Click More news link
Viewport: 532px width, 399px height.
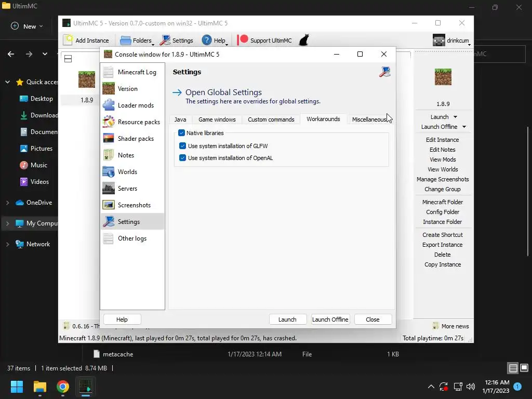tap(455, 326)
